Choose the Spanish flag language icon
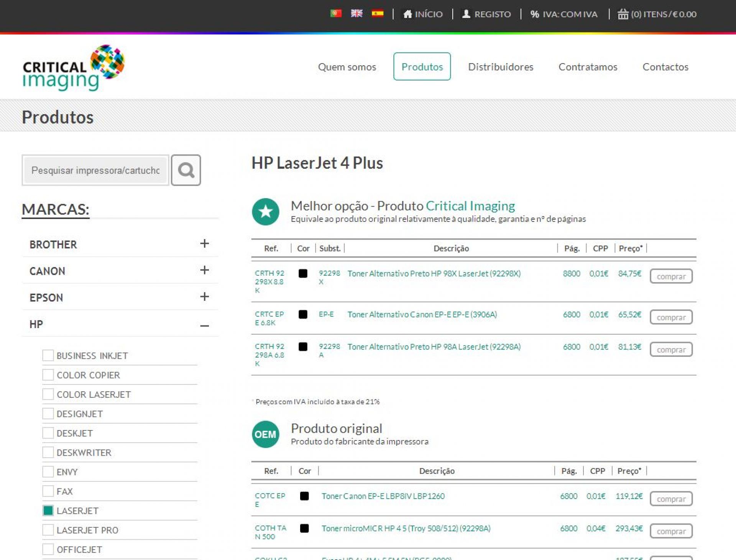 click(377, 14)
